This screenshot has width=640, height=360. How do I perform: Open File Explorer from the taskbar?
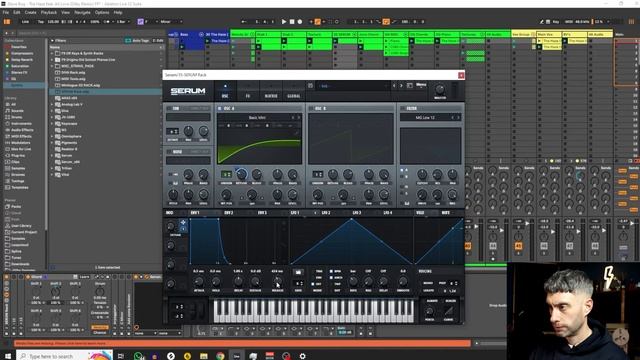[x=204, y=356]
